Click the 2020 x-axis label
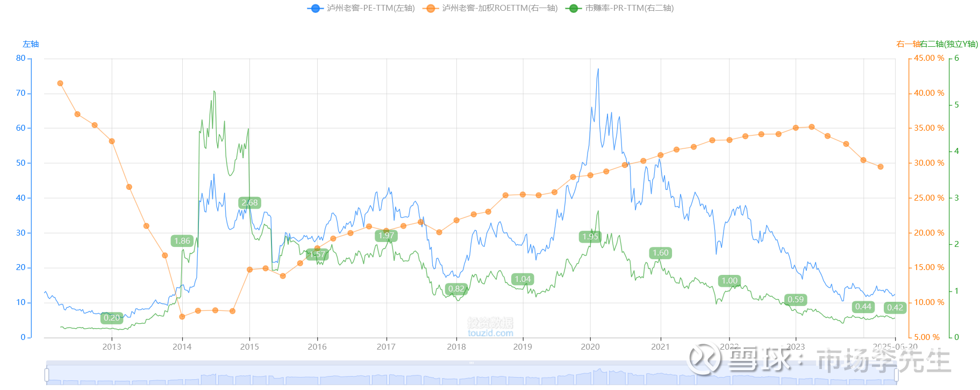This screenshot has height=390, width=980. tap(590, 347)
